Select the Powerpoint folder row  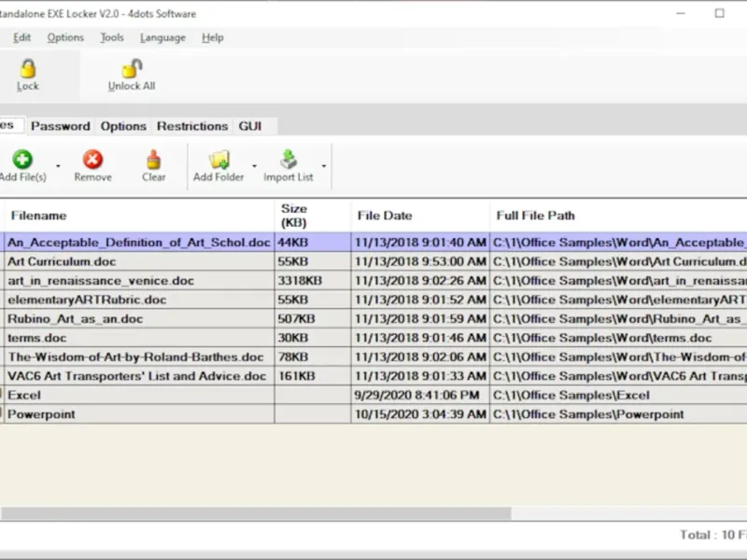tap(41, 414)
